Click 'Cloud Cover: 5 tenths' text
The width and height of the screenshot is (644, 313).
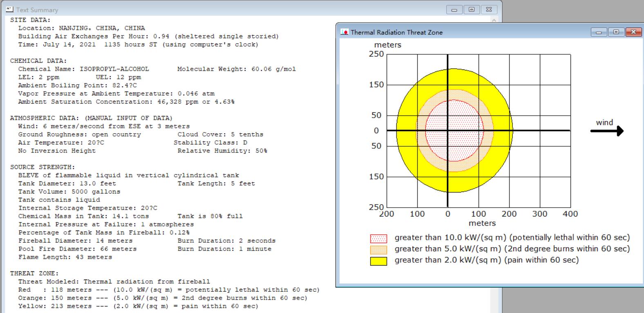pyautogui.click(x=220, y=134)
